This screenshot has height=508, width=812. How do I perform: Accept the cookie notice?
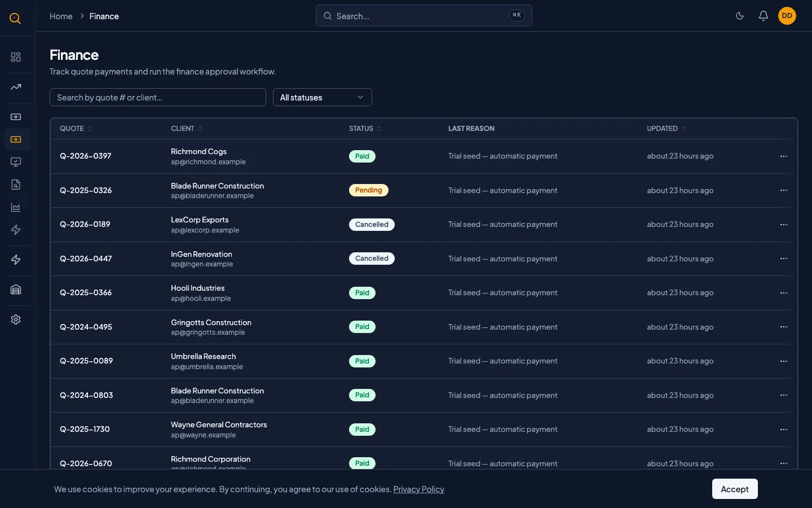pyautogui.click(x=735, y=489)
